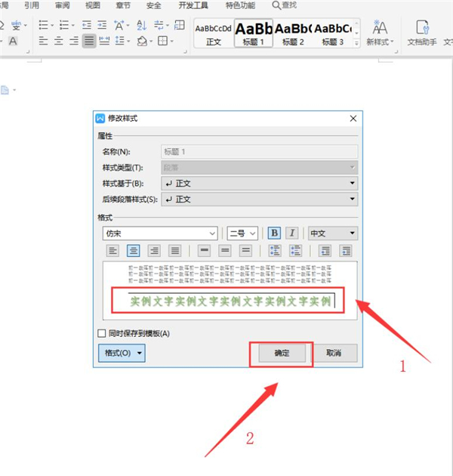Open the disabled 样式类型(T) dropdown
Screen dimensions: 453x476
click(260, 167)
